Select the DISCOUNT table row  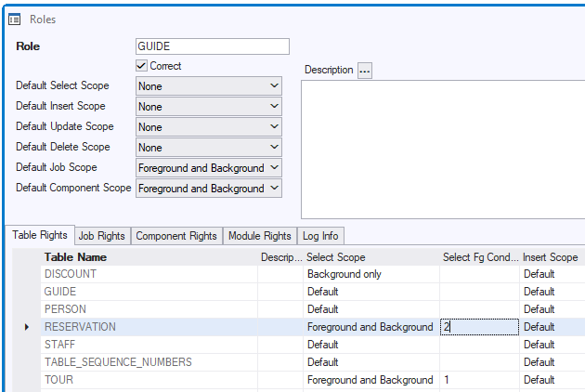(149, 274)
